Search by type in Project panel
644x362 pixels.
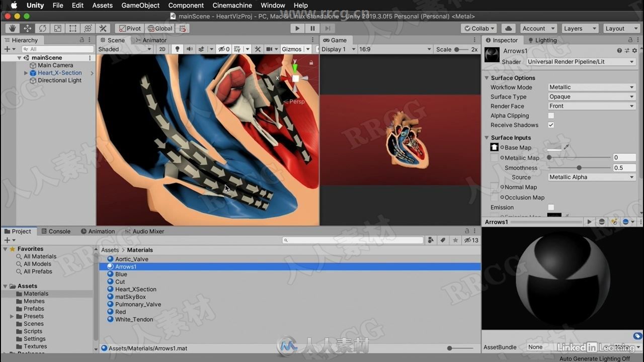click(431, 240)
